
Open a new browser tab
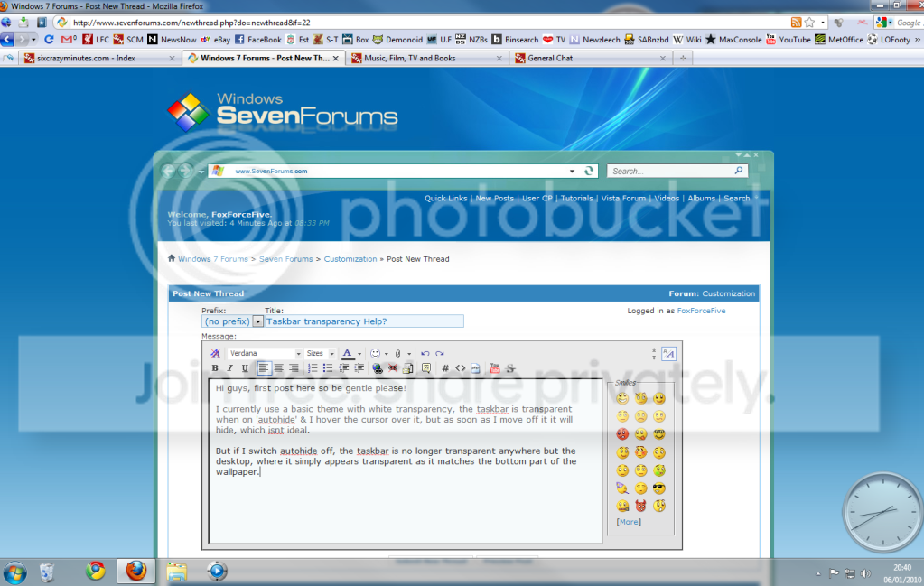(683, 59)
